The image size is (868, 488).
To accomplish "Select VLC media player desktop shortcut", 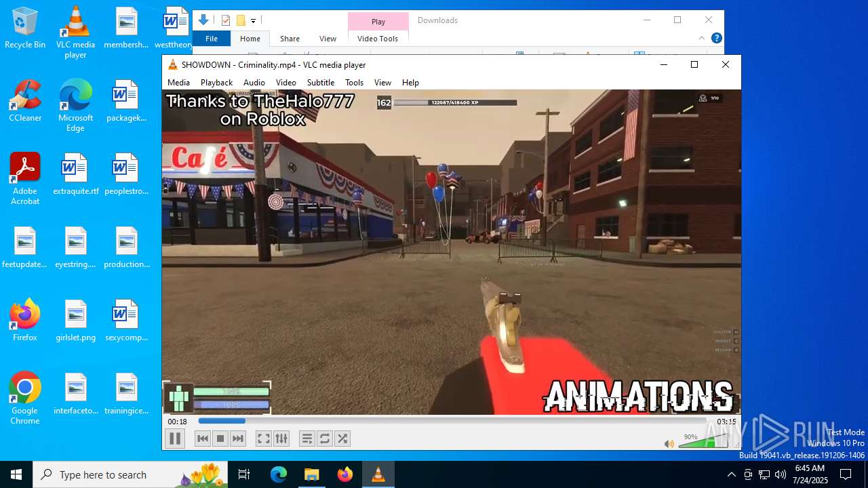I will pos(75,33).
